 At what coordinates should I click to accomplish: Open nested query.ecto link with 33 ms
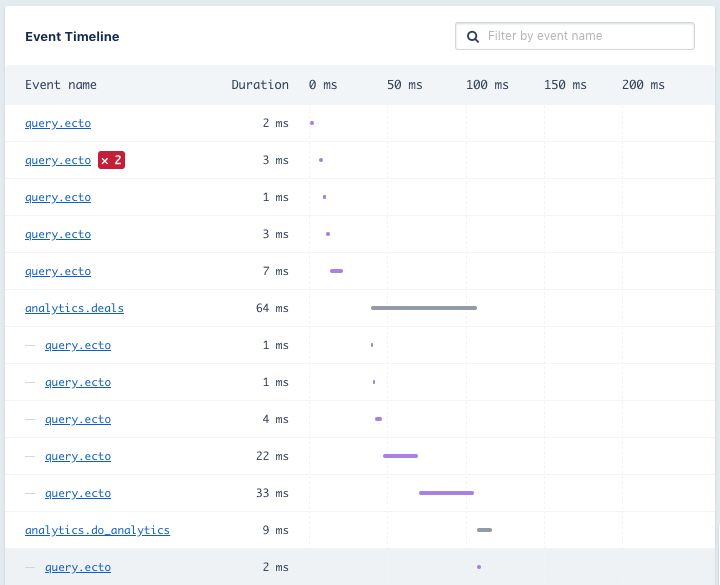click(x=78, y=493)
